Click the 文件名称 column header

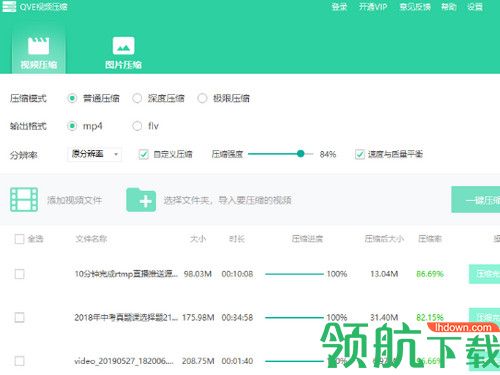click(x=91, y=239)
